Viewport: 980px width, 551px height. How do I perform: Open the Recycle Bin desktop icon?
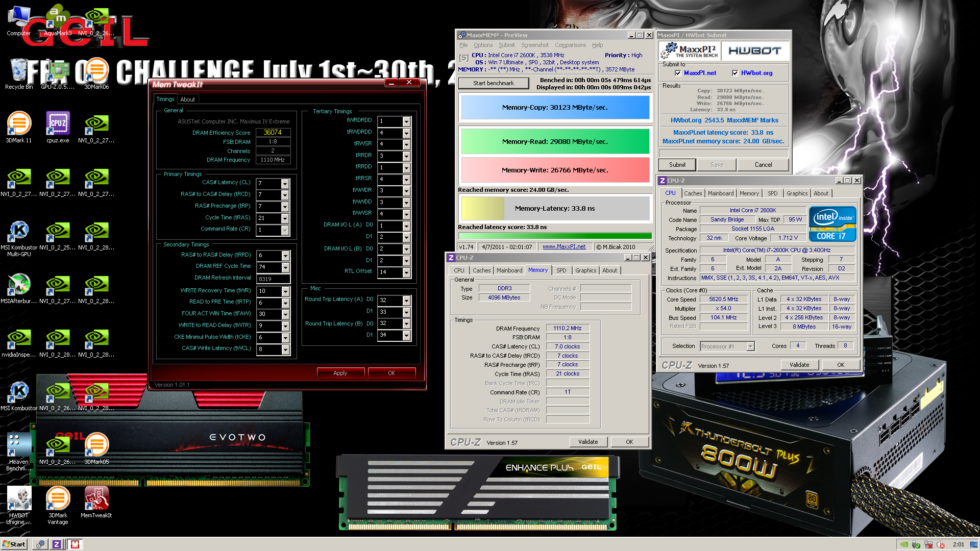point(18,74)
